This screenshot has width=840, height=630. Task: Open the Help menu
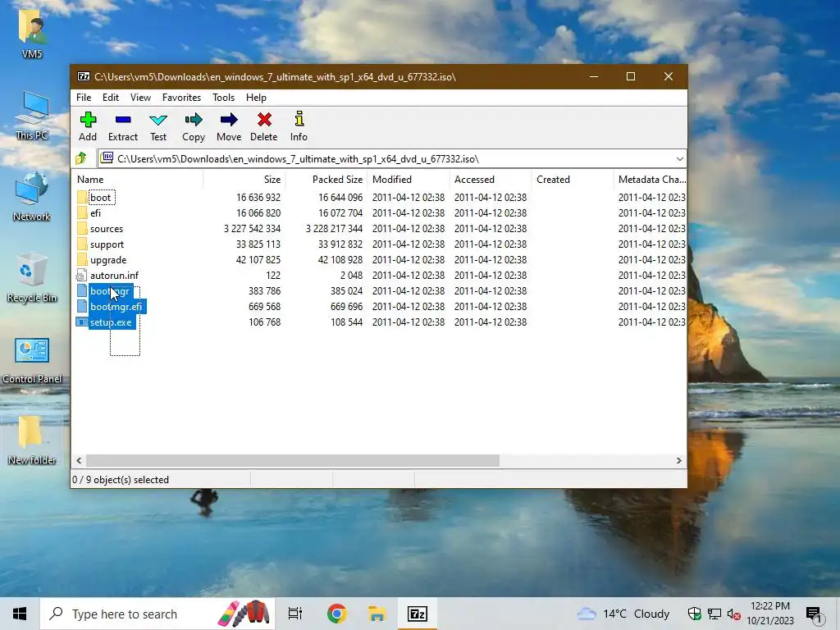(256, 98)
